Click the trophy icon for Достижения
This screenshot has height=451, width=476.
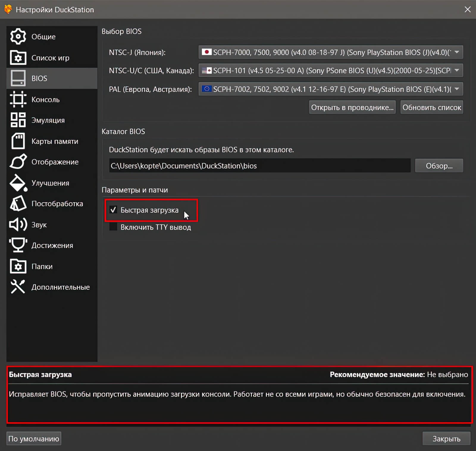[x=18, y=245]
